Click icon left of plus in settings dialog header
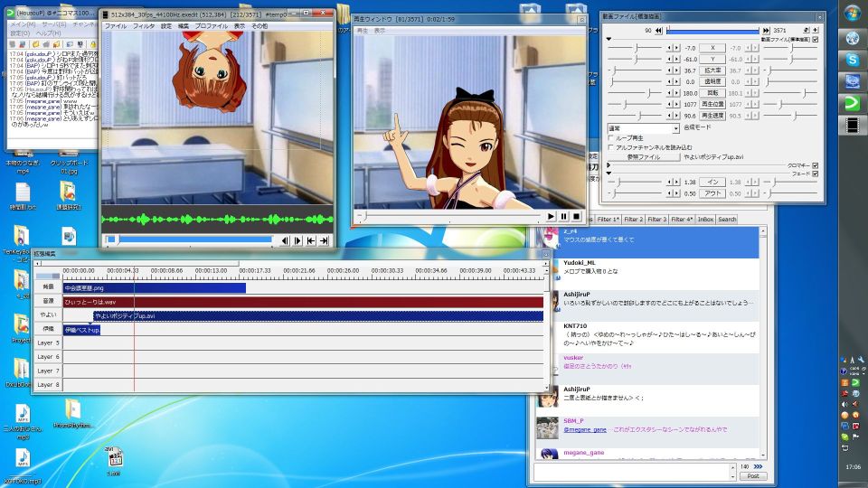Viewport: 868px width, 488px height. click(806, 31)
